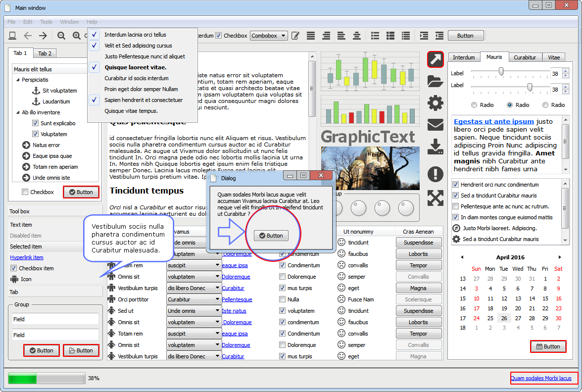
Task: Click the download sidebar icon
Action: tap(435, 147)
